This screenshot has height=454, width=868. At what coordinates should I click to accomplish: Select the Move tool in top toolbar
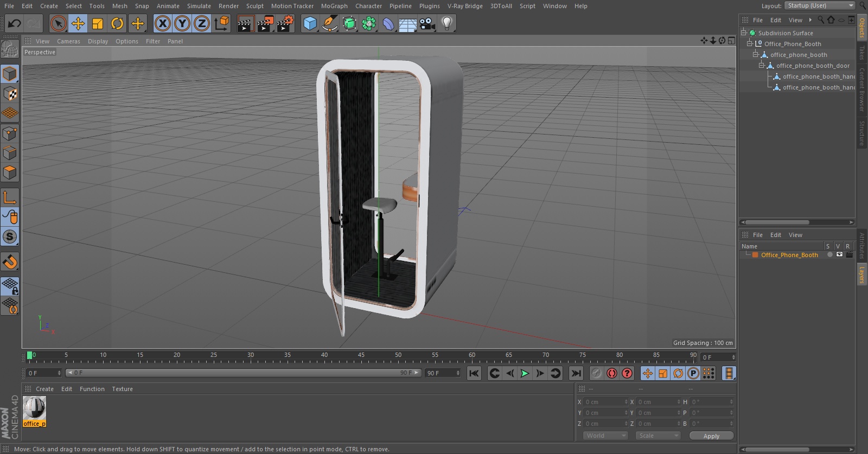[x=78, y=23]
